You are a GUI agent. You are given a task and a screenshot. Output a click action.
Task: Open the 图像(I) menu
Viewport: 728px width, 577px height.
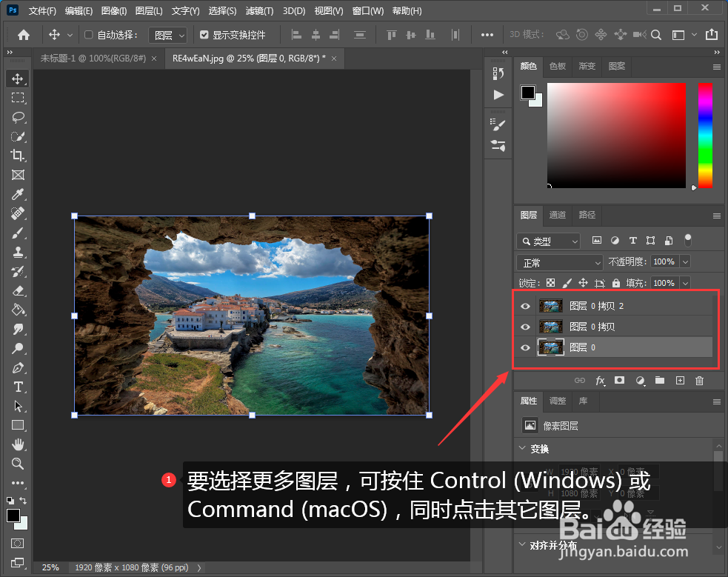[x=114, y=10]
